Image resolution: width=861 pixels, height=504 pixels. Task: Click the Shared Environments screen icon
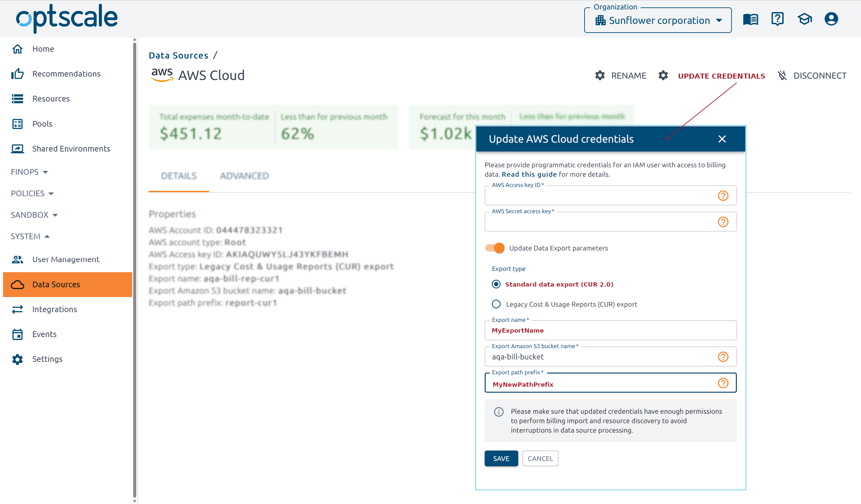coord(17,149)
